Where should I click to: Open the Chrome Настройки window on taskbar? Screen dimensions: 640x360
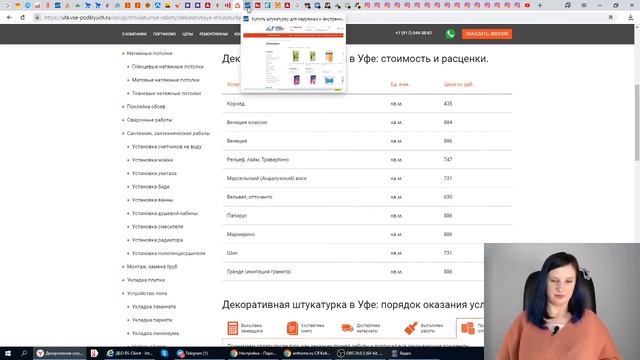[x=253, y=353]
